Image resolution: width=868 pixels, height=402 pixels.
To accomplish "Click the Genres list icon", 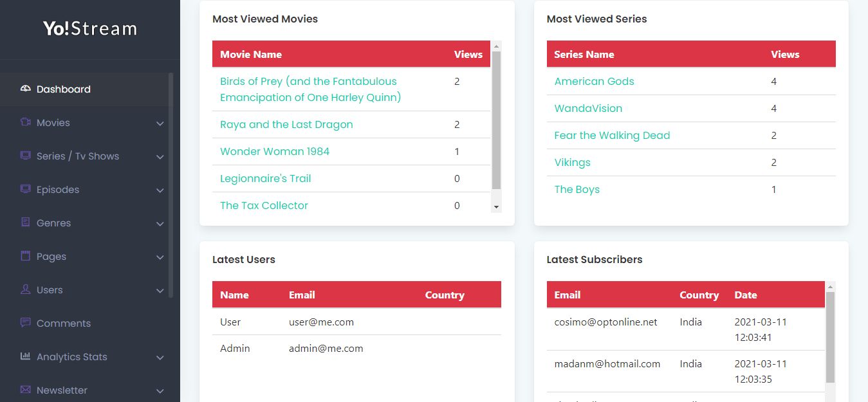I will click(x=26, y=223).
